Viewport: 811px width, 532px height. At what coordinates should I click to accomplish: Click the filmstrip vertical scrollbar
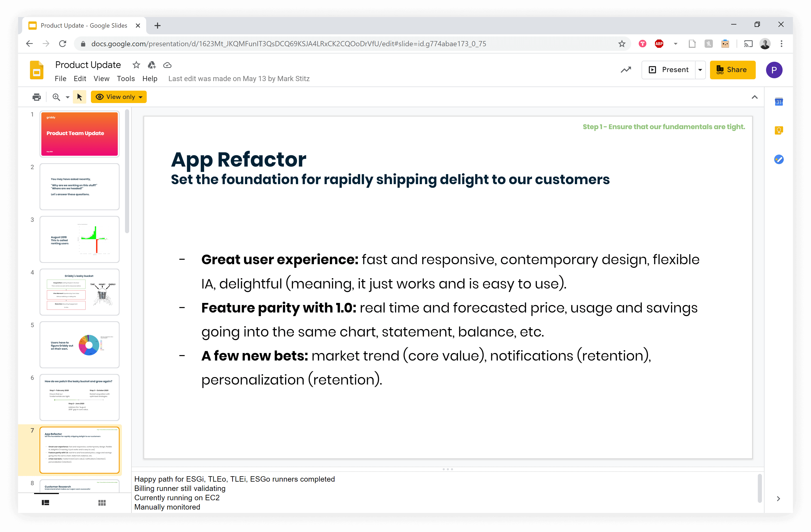(127, 171)
